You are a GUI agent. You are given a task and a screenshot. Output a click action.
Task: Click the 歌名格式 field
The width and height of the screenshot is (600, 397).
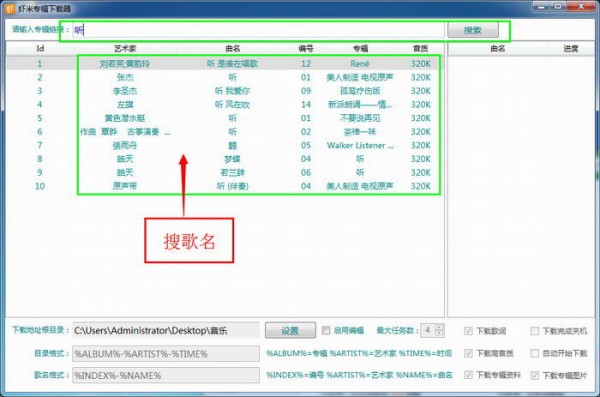[x=166, y=376]
